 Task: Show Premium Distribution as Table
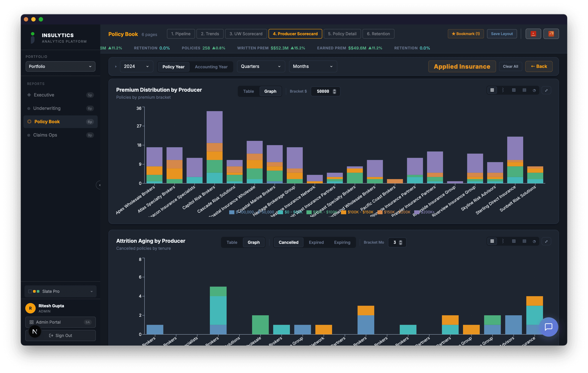tap(248, 91)
